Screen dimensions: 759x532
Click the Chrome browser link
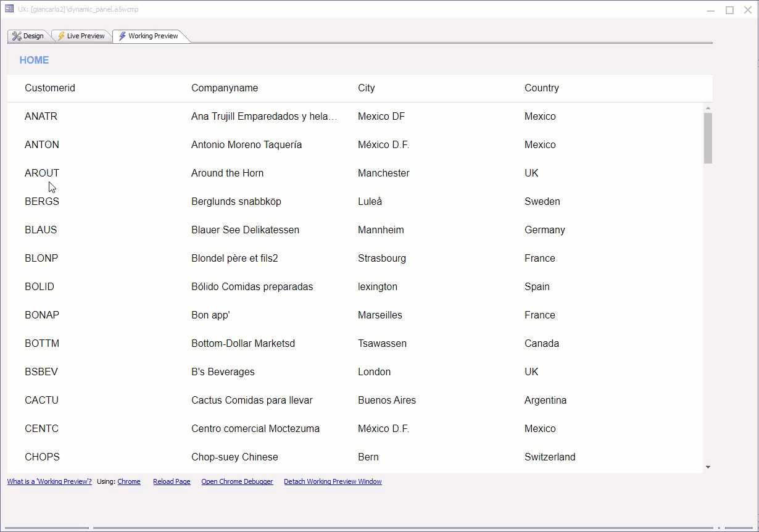click(129, 481)
